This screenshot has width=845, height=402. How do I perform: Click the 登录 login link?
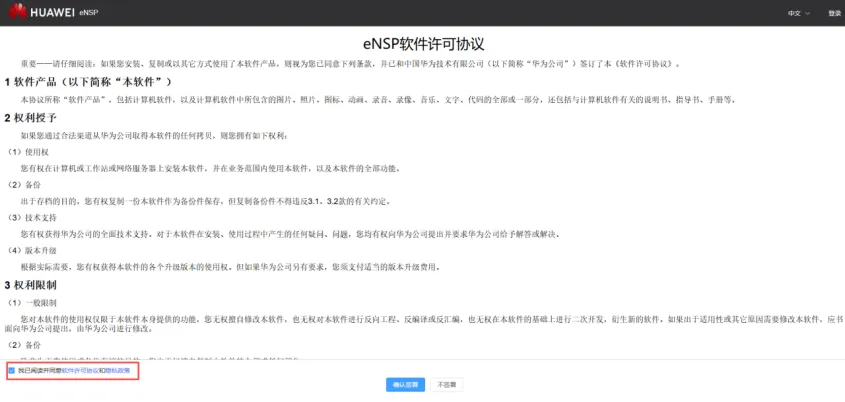834,13
